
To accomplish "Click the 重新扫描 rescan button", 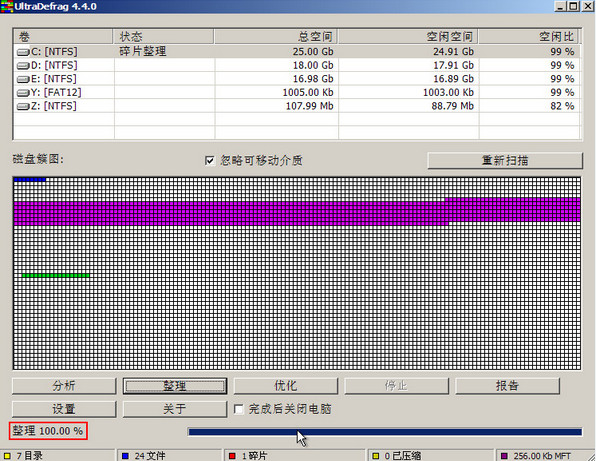I will 505,160.
